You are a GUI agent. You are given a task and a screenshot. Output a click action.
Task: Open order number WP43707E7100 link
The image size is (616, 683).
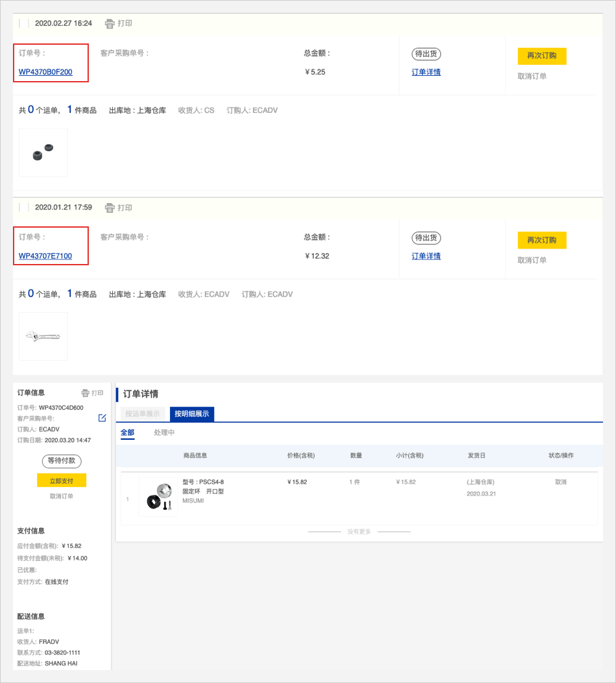[x=45, y=256]
